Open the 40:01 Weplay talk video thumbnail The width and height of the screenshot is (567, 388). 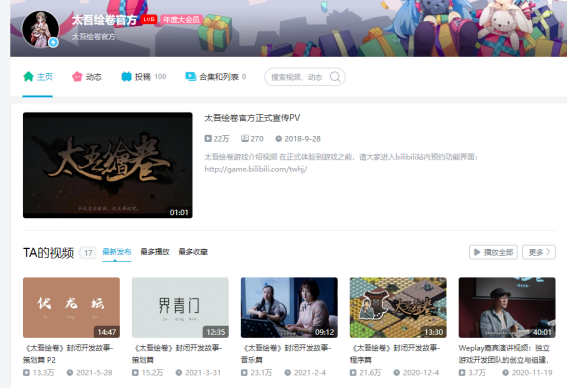coord(507,308)
